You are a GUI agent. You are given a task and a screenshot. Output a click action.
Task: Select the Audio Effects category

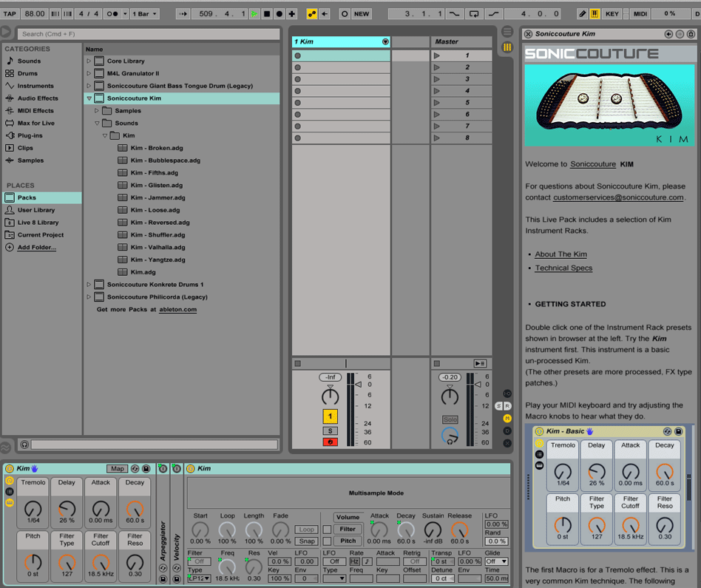pos(38,98)
